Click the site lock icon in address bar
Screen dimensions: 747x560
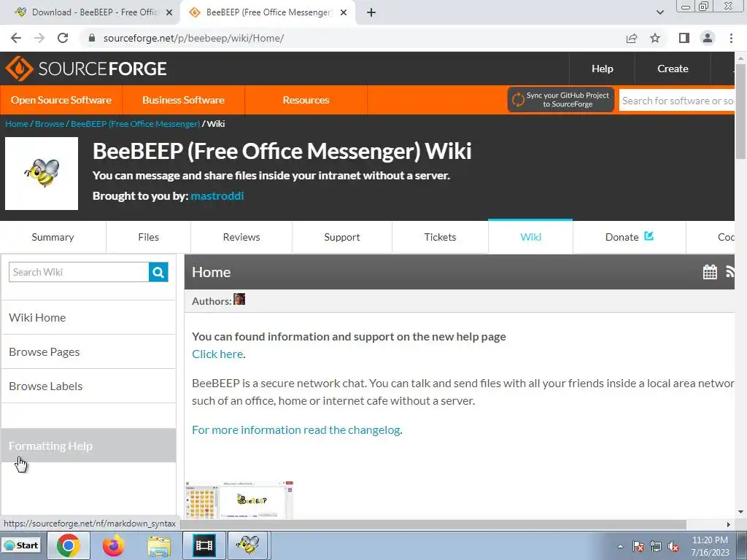click(x=92, y=38)
